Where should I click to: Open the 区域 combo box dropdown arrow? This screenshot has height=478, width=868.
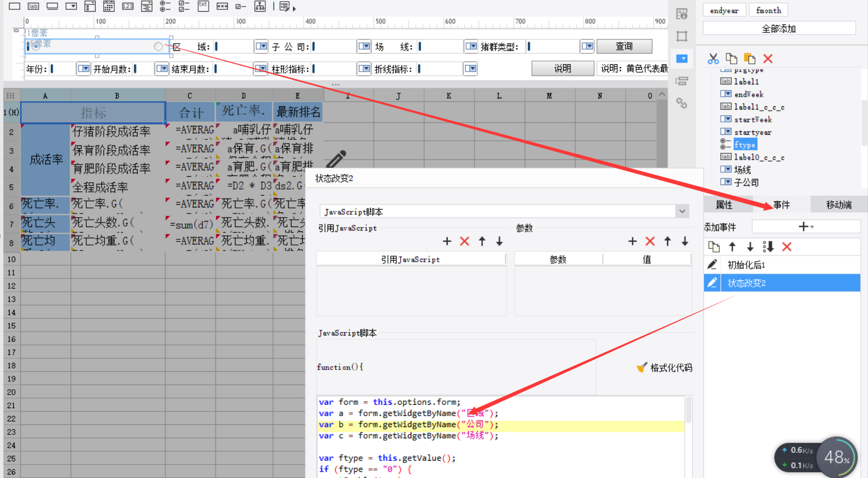pos(261,46)
